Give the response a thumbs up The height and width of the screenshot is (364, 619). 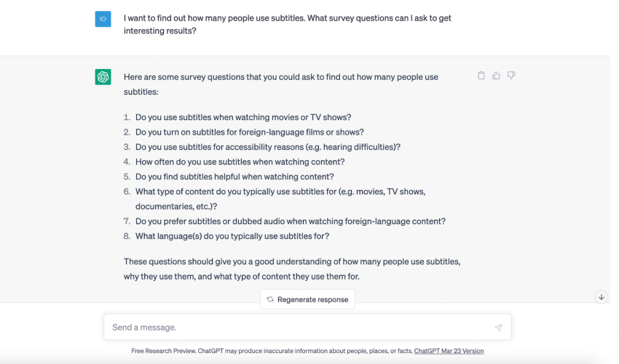point(496,76)
